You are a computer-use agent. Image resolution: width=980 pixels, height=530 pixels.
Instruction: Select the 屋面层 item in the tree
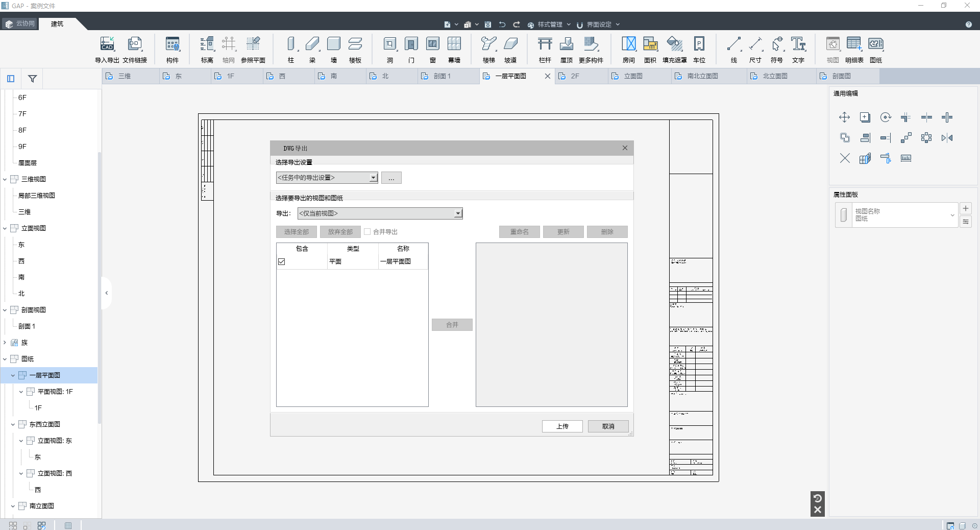(28, 163)
